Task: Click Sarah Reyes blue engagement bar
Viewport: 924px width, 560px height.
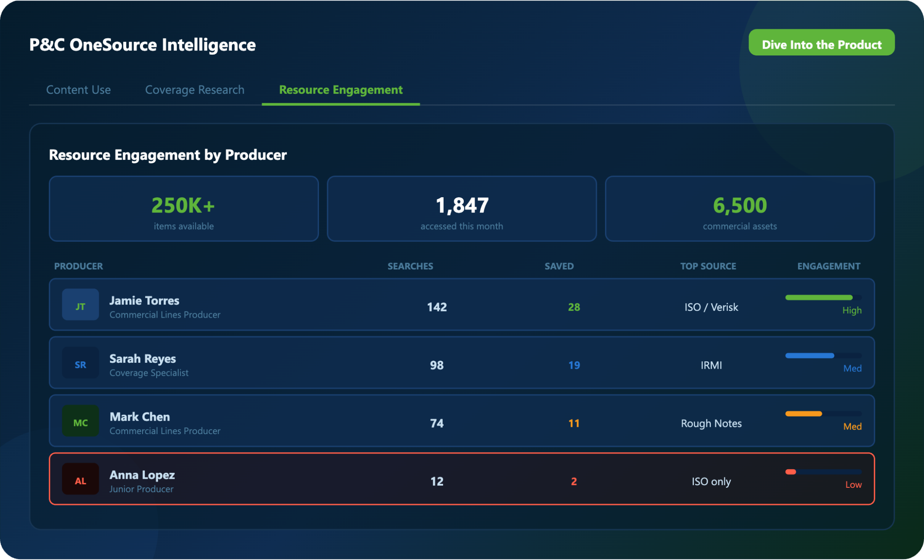Action: coord(809,356)
